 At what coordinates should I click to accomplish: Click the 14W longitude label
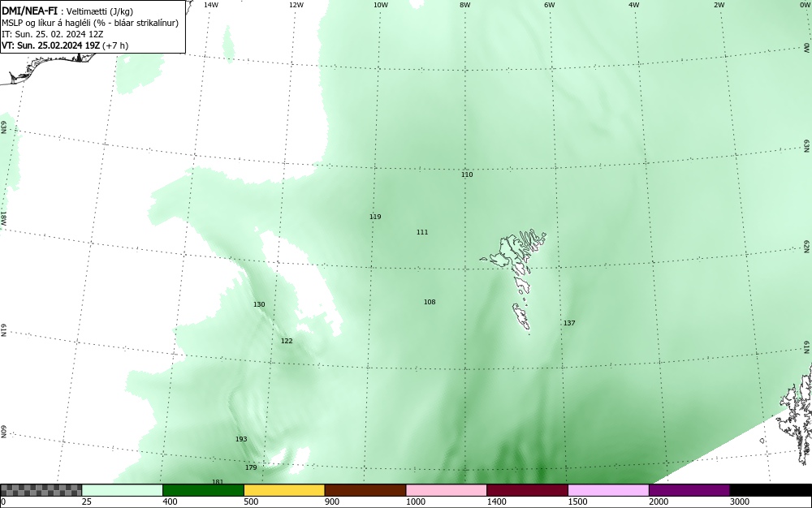click(x=211, y=5)
